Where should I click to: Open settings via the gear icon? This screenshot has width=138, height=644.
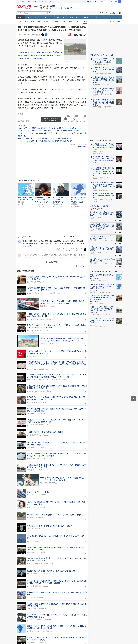[x=120, y=13]
